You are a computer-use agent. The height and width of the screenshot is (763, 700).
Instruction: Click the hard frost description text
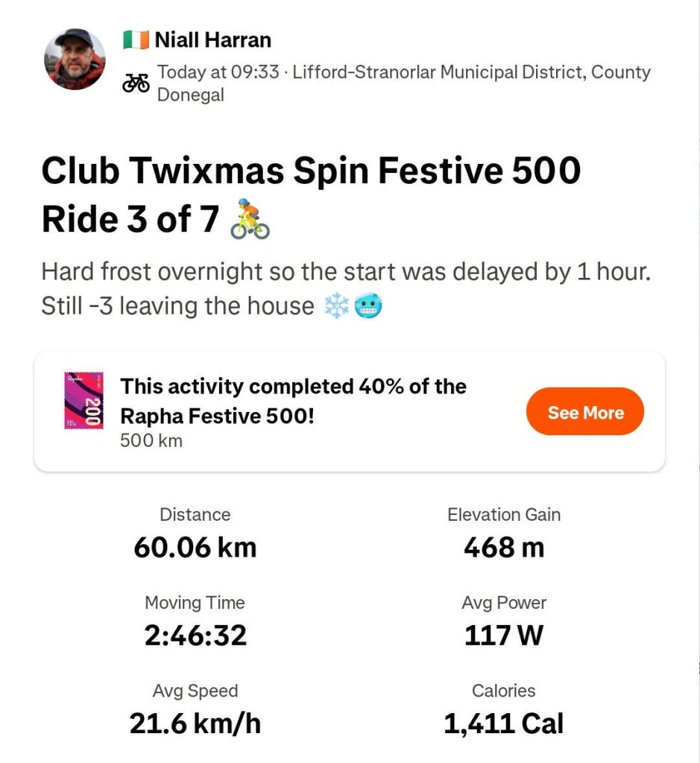346,271
